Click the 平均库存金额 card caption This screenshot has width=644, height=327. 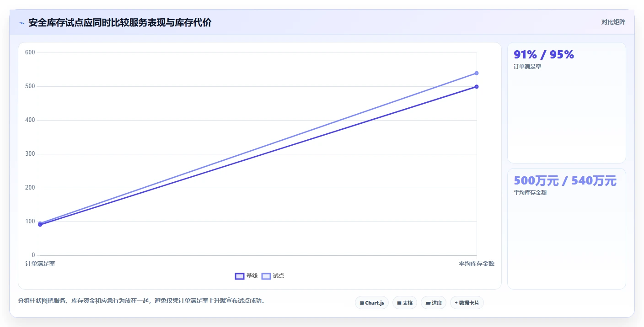pyautogui.click(x=530, y=193)
